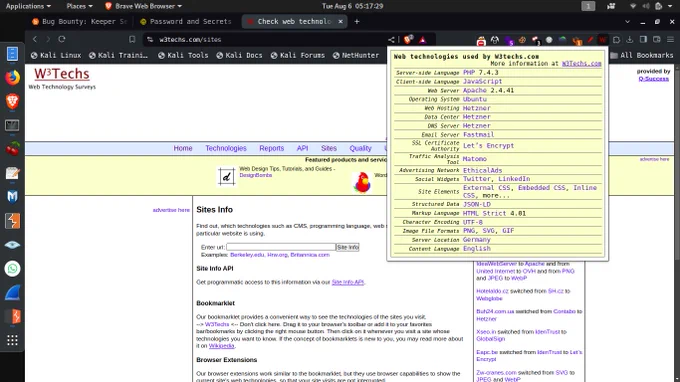This screenshot has width=680, height=382.
Task: Open Brave Web Browser app menu
Action: pyautogui.click(x=144, y=6)
